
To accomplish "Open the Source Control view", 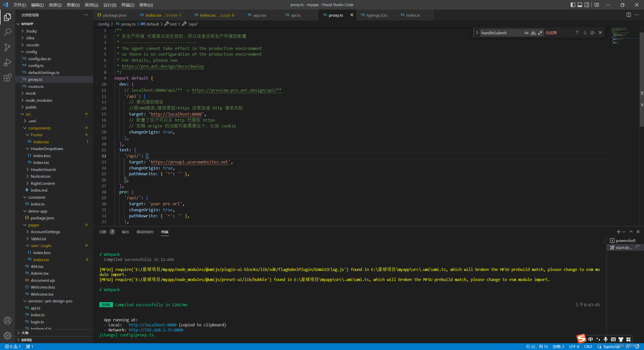I will [8, 47].
